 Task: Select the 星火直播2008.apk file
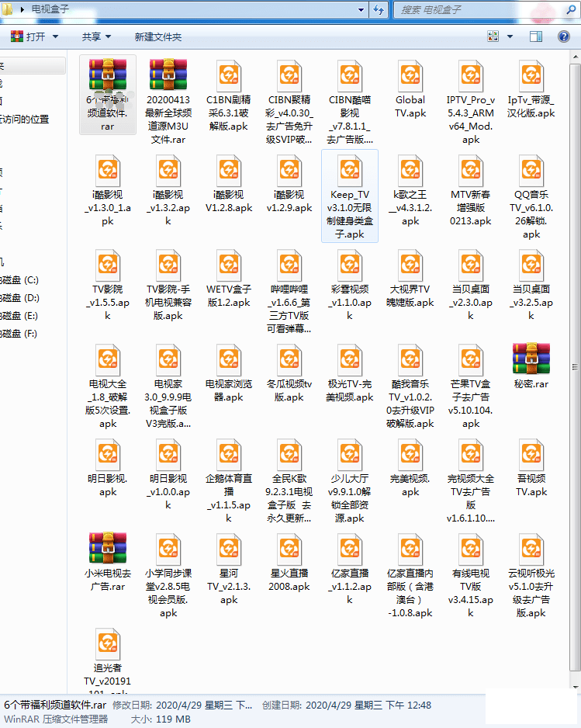(x=289, y=562)
